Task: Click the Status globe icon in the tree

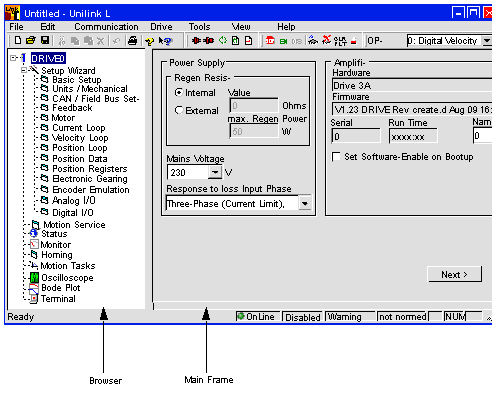Action: tap(34, 233)
